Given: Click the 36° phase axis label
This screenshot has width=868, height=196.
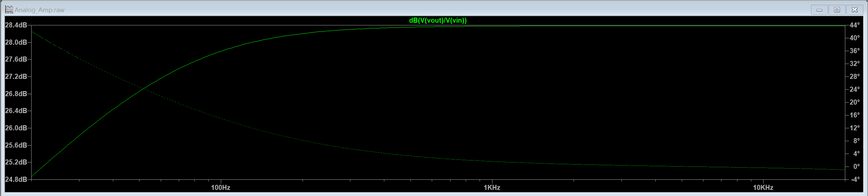Looking at the screenshot, I should click(x=854, y=51).
